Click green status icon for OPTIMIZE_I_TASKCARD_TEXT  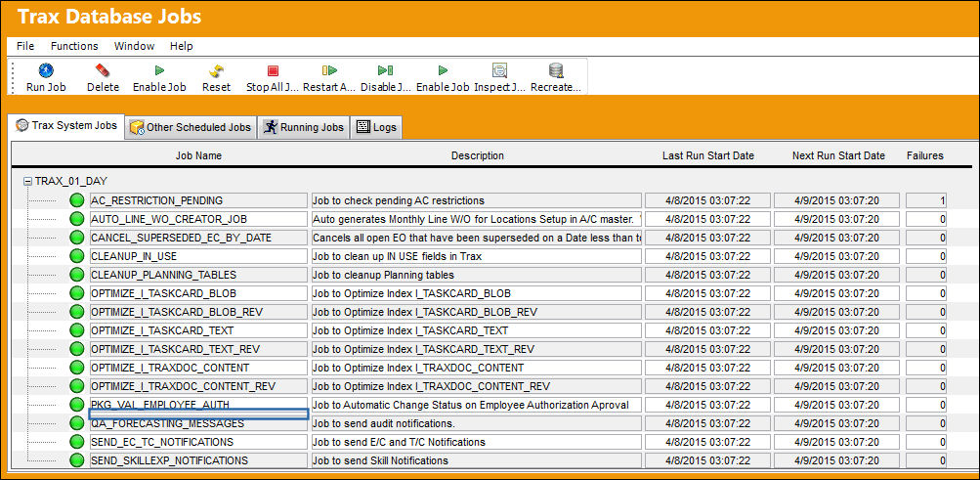[x=77, y=330]
